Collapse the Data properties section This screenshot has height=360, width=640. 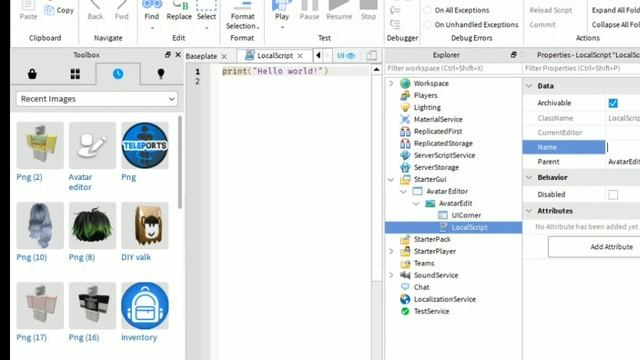click(529, 86)
